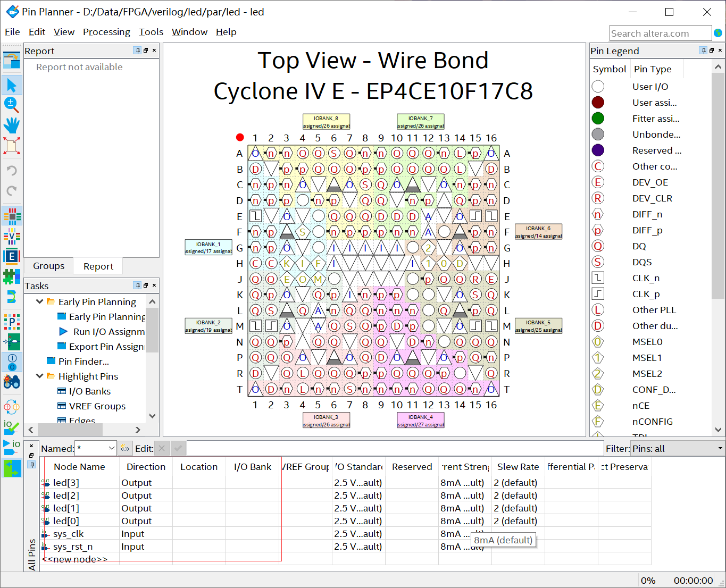Screen dimensions: 726x588
Task: Activate the zoom magnifier tool
Action: [x=12, y=105]
